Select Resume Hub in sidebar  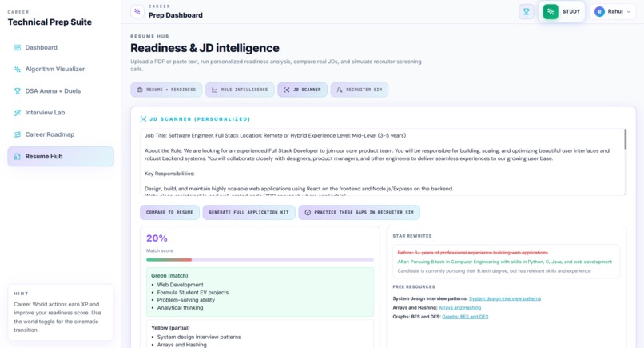pyautogui.click(x=61, y=156)
